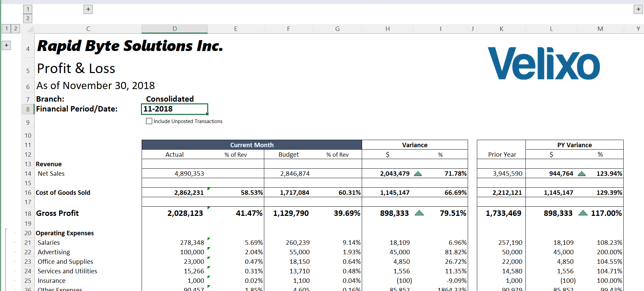Click Gross Profit row label
Screen dimensions: 644x291
(x=57, y=213)
